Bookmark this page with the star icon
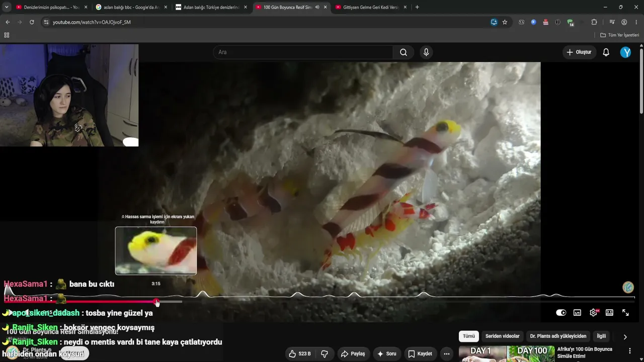This screenshot has height=362, width=644. (505, 22)
